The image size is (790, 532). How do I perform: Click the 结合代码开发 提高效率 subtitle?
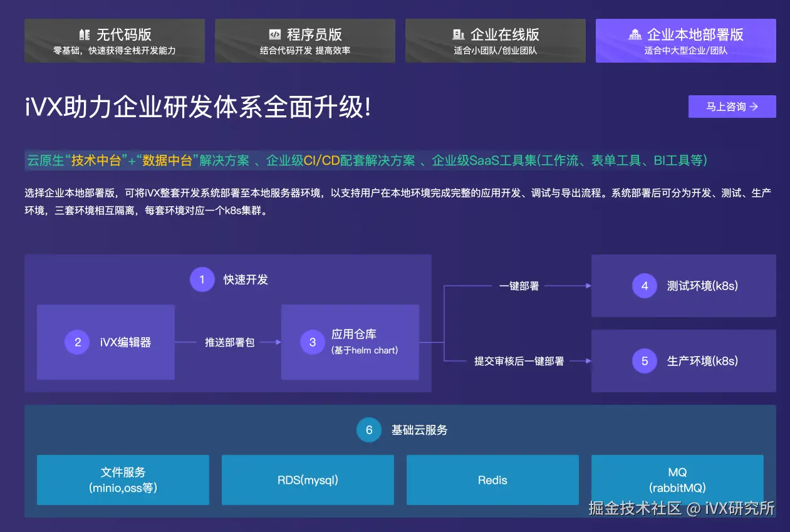pos(305,51)
